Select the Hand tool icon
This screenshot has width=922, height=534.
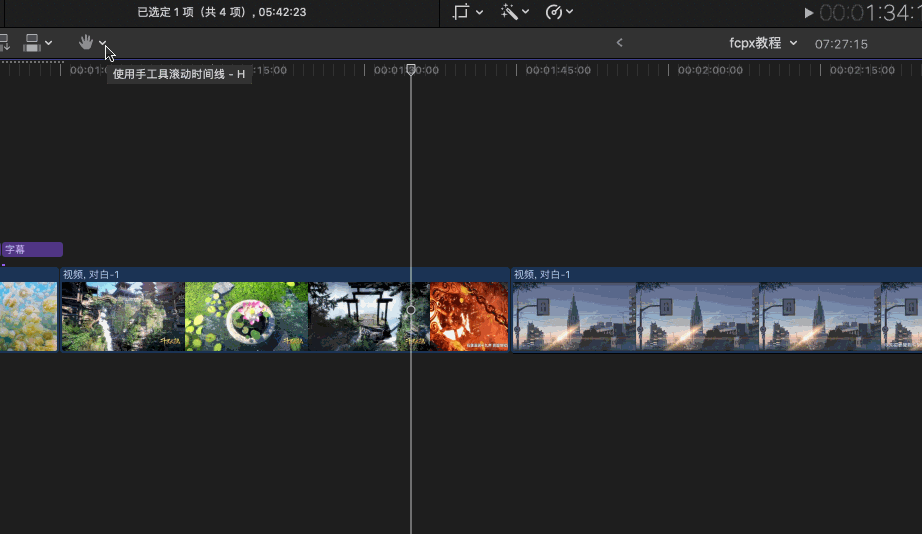click(86, 42)
